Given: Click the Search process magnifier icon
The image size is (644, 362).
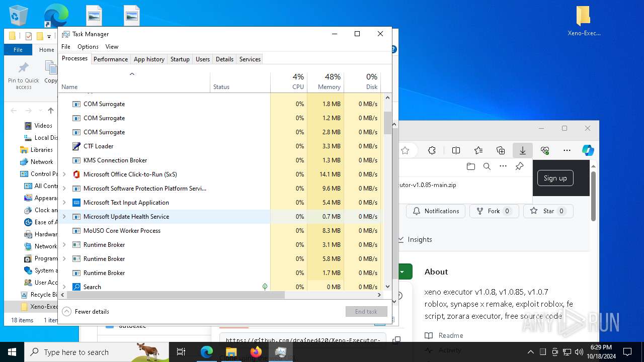Looking at the screenshot, I should pos(76,287).
